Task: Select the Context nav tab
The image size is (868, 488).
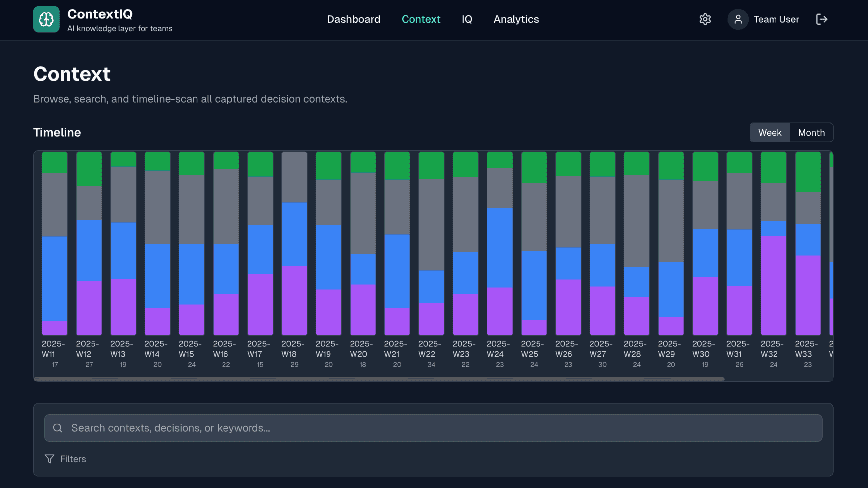Action: 421,19
